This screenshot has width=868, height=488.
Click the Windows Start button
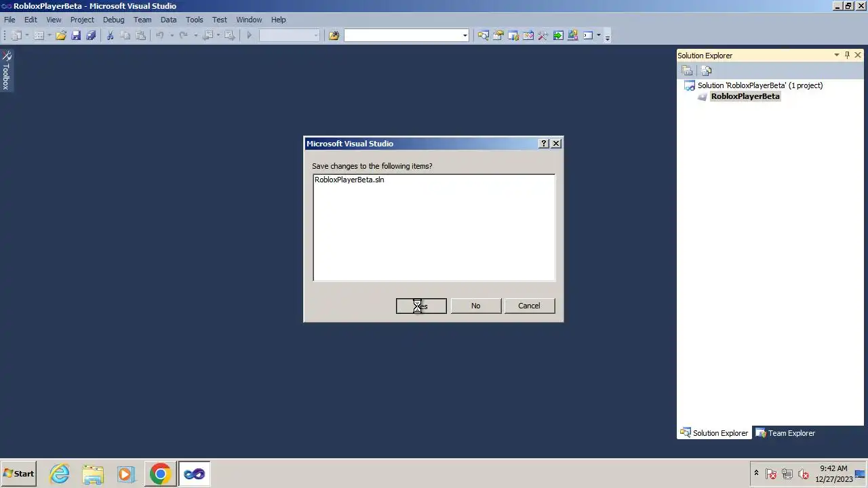click(18, 474)
